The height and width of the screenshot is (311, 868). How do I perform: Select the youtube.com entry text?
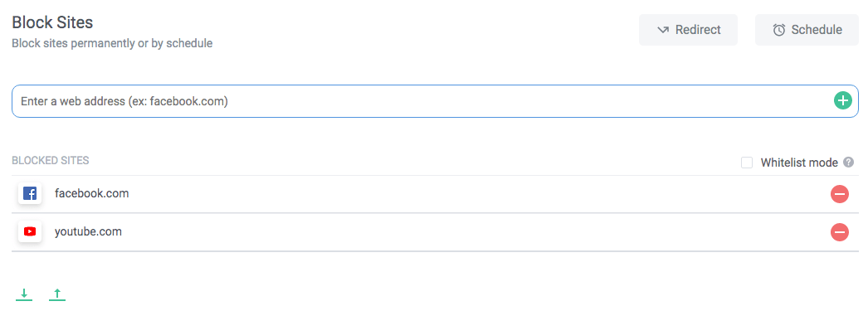[x=88, y=232]
